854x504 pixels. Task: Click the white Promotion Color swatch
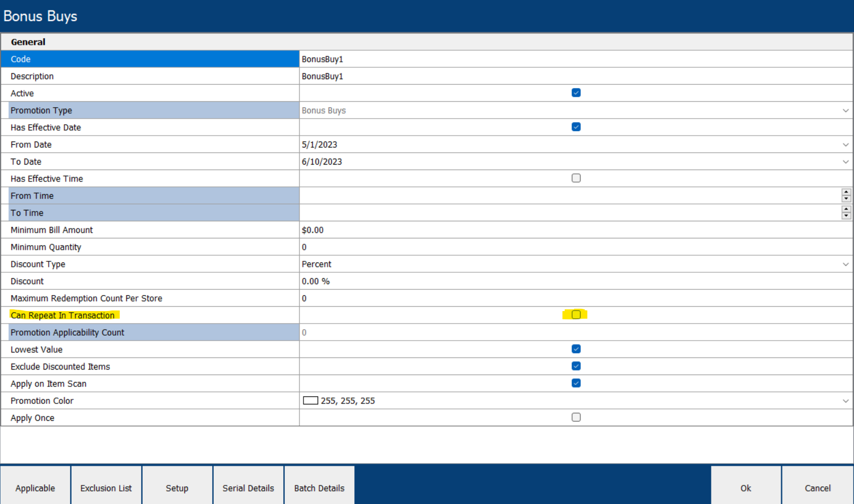pos(311,401)
